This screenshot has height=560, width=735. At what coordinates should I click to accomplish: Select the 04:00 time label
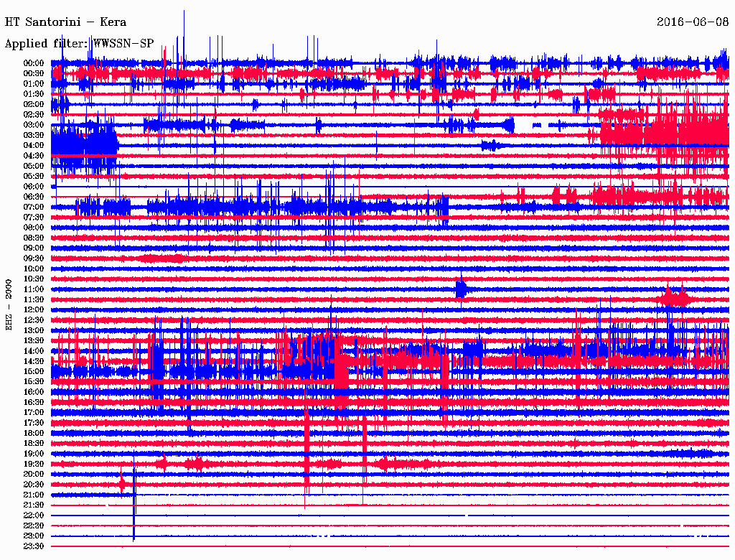coord(34,146)
